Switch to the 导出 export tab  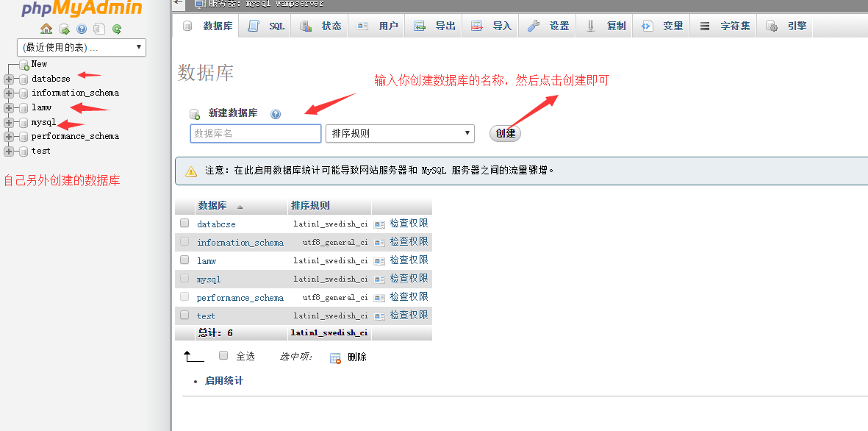[x=434, y=26]
